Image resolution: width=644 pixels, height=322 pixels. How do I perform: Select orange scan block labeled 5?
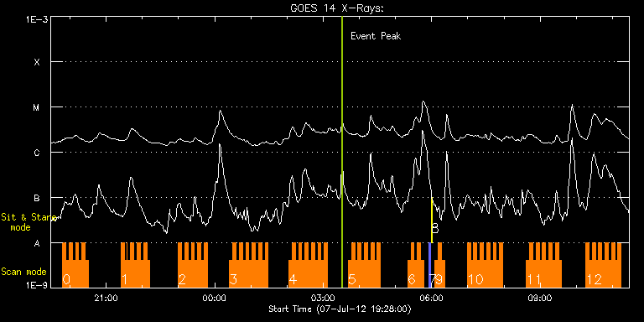364,265
